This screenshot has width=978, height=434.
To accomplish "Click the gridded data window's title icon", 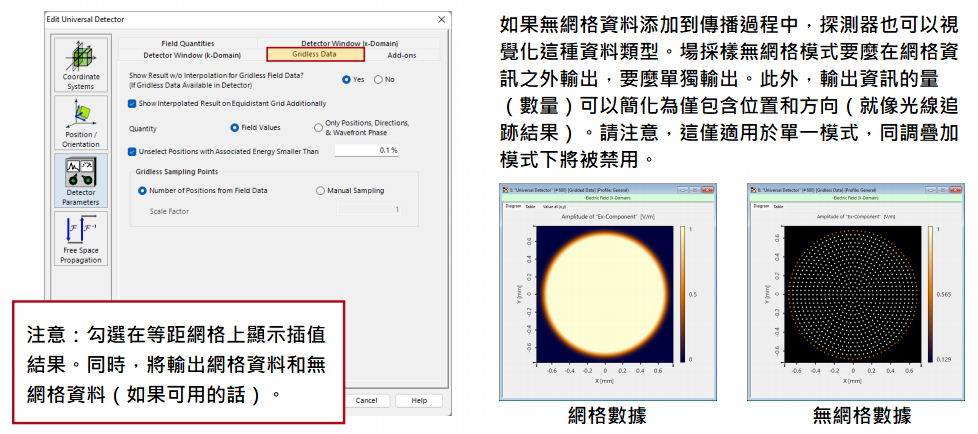I will pos(506,189).
